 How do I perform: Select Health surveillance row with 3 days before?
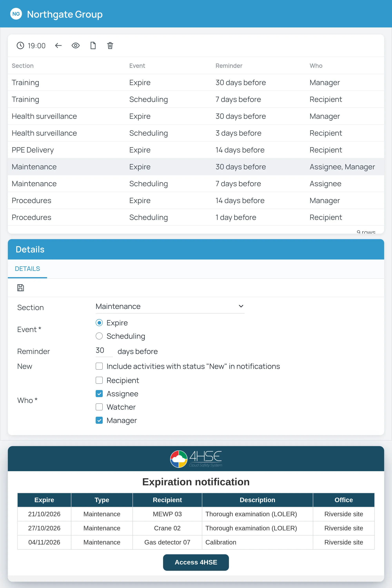point(196,133)
